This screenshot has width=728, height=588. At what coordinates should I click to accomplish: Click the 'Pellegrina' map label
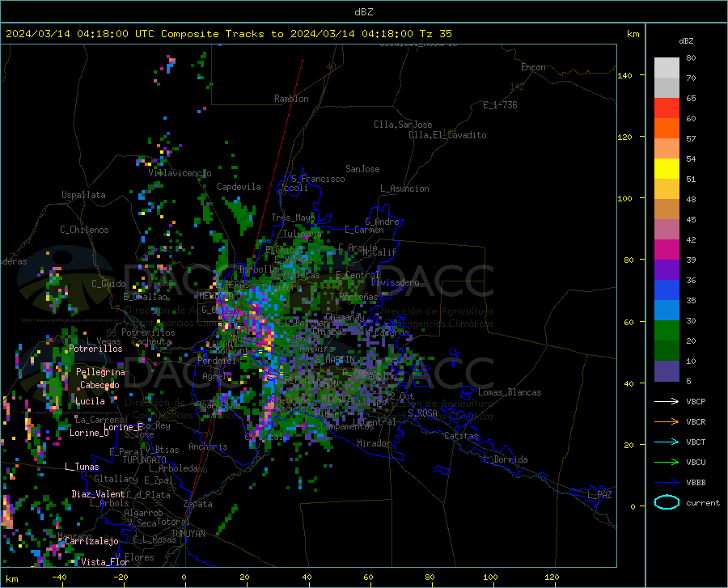tap(101, 372)
